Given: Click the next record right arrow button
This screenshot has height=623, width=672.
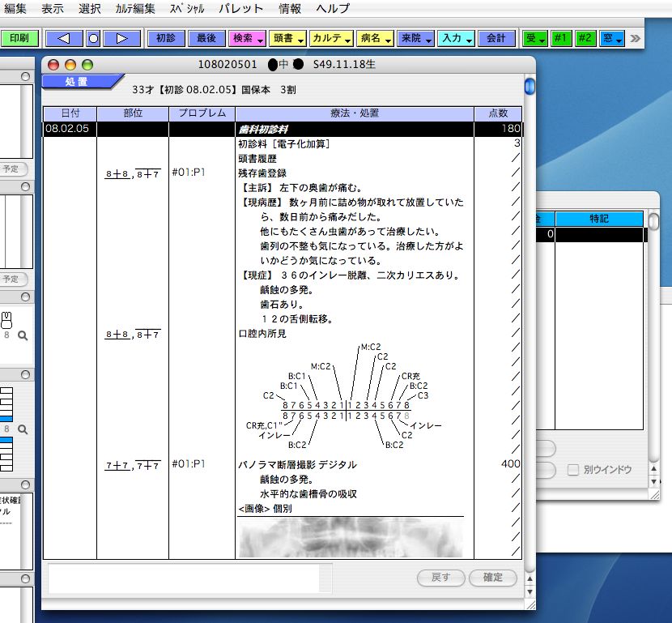Looking at the screenshot, I should 121,38.
